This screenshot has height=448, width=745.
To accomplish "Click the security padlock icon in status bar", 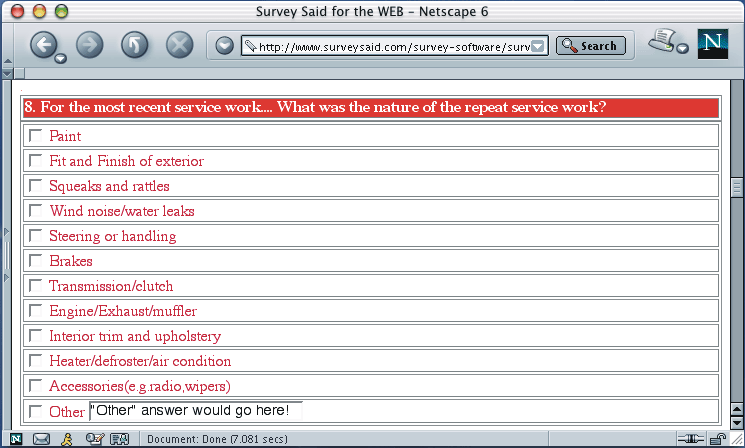I will coord(718,439).
